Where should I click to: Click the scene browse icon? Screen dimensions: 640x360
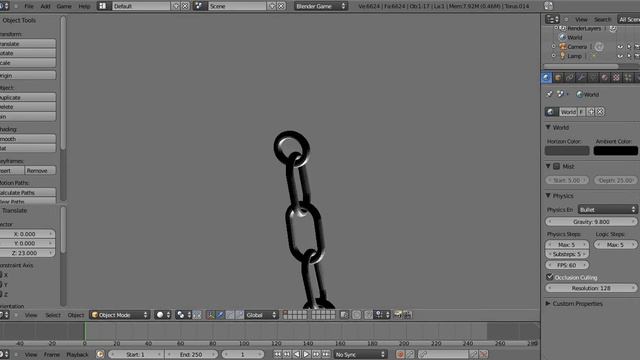(199, 6)
